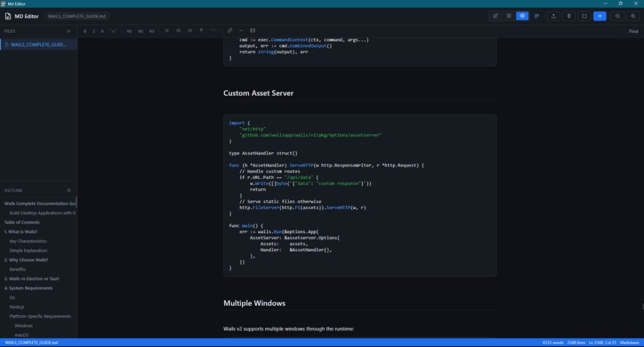Jump to Benefits outline item
The width and height of the screenshot is (644, 347).
[x=18, y=269]
